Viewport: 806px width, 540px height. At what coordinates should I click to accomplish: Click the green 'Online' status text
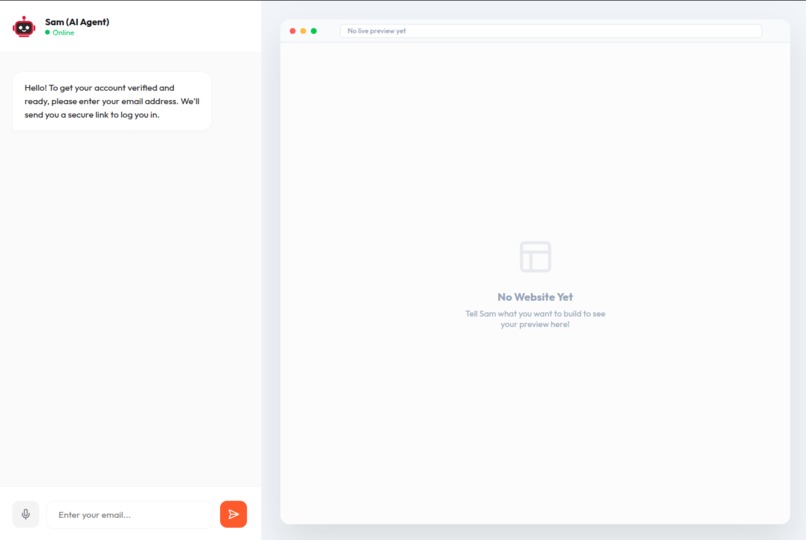click(x=63, y=32)
